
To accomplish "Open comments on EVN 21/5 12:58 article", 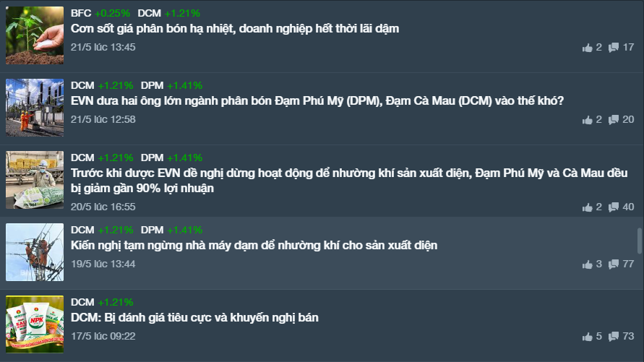I will tap(614, 120).
